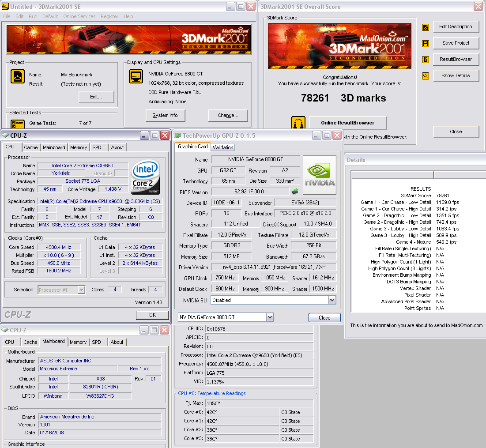Open the Default menu in 3DMark2001

[50, 16]
